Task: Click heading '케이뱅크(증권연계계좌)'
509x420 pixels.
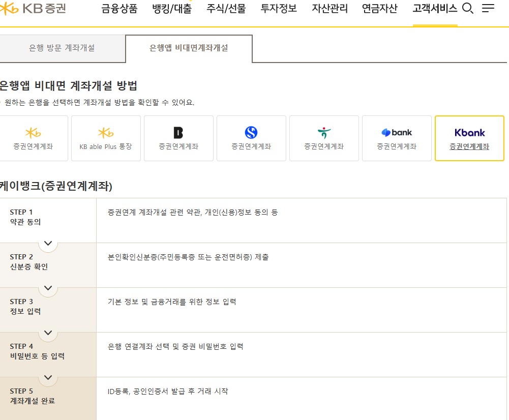Action: click(56, 186)
